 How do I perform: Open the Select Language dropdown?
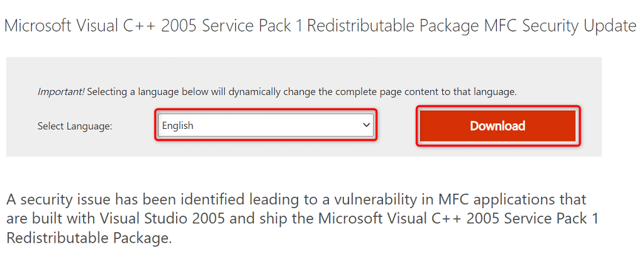click(x=265, y=126)
